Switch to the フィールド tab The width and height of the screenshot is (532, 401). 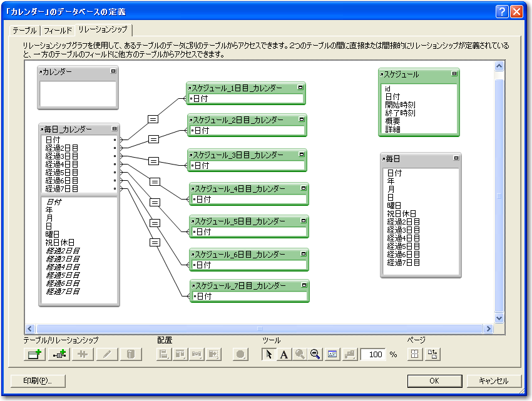(57, 30)
